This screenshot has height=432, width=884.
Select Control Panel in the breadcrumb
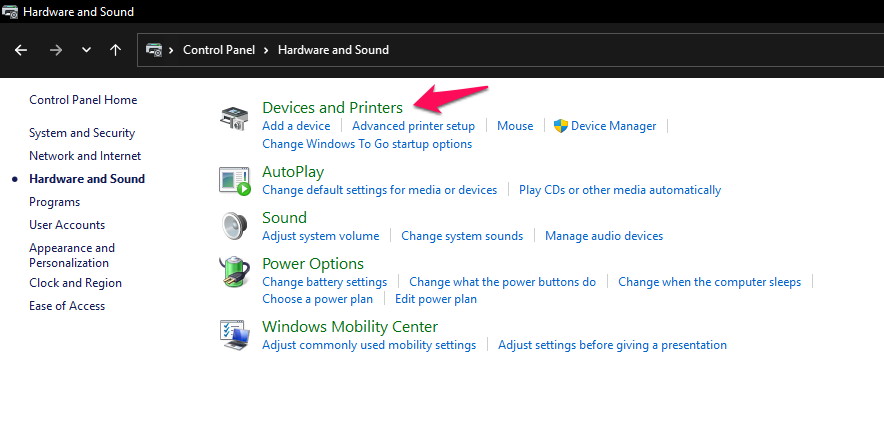219,50
